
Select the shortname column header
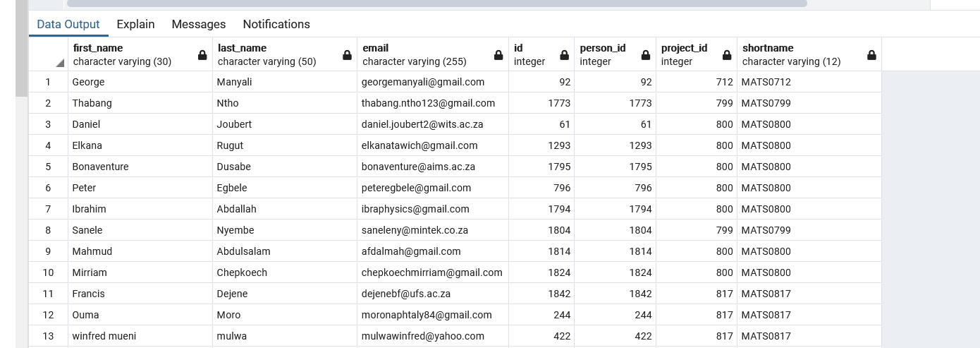809,54
